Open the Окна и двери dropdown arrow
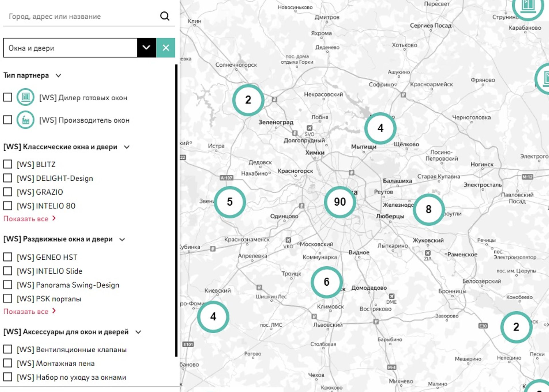 point(146,48)
